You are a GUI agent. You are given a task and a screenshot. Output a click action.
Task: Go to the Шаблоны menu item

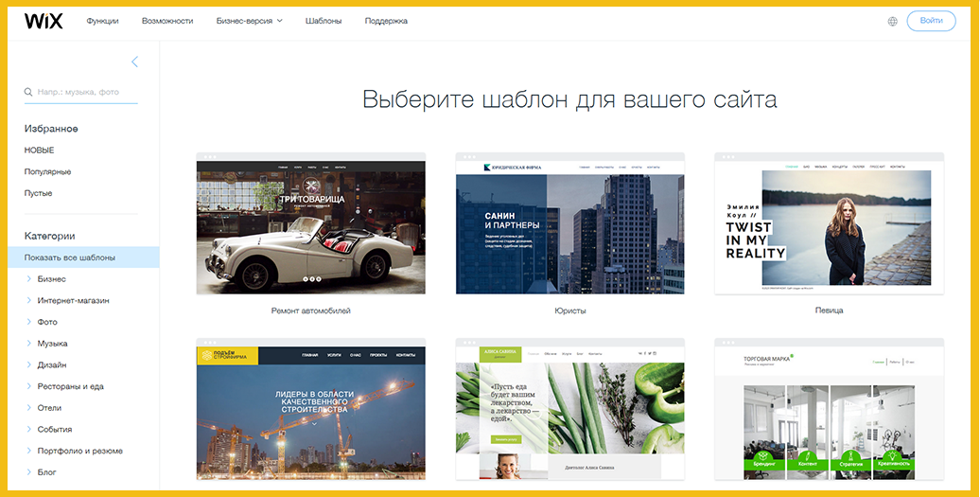pyautogui.click(x=324, y=21)
